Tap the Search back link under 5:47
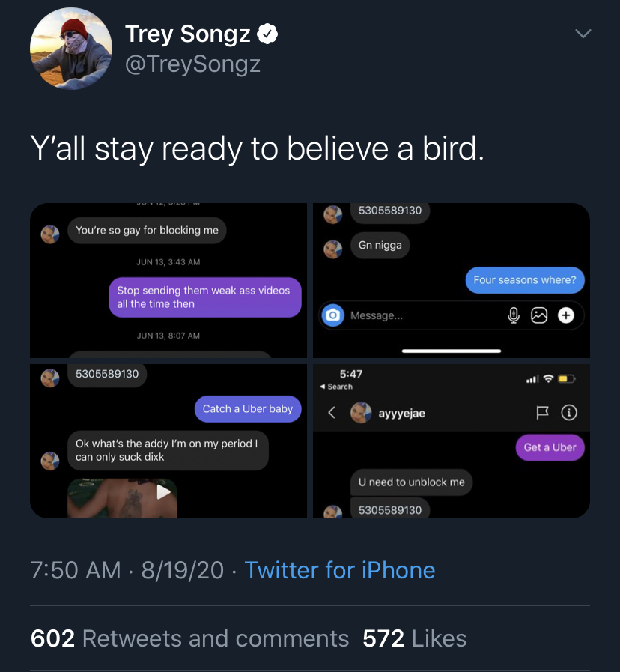 pyautogui.click(x=336, y=387)
